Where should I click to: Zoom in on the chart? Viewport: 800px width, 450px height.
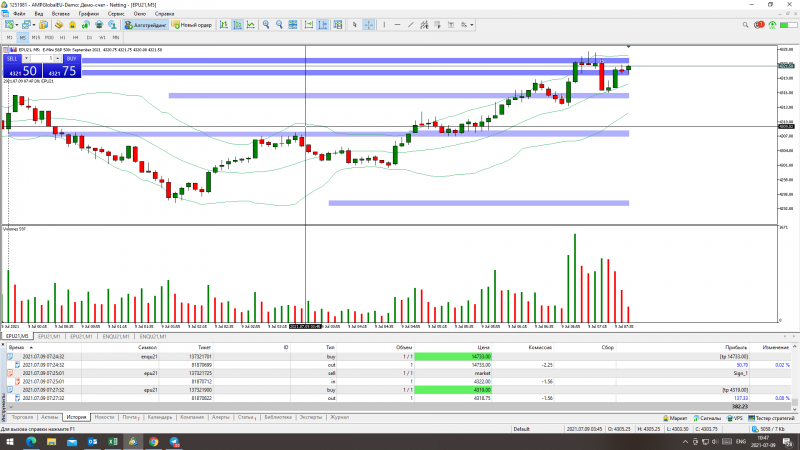point(266,24)
